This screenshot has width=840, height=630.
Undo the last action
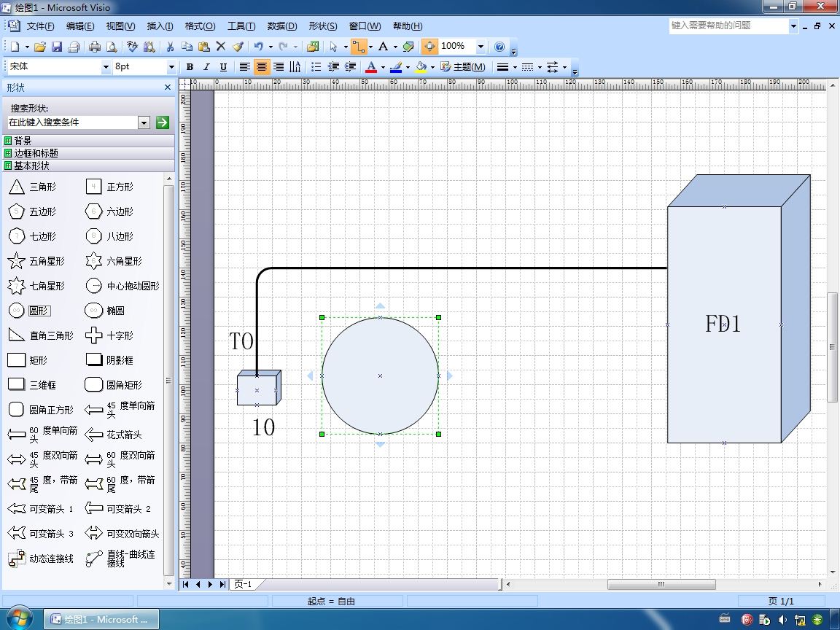pos(258,47)
